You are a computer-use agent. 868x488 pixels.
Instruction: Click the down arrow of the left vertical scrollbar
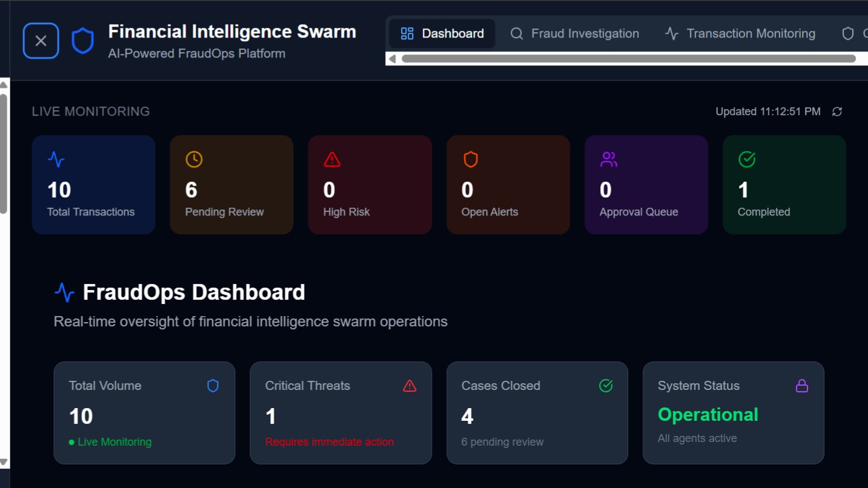pos(4,463)
